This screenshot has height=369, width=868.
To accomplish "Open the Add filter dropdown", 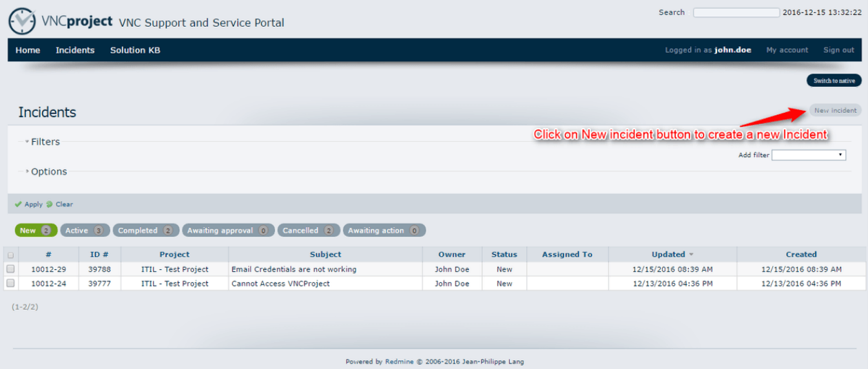I will [809, 155].
